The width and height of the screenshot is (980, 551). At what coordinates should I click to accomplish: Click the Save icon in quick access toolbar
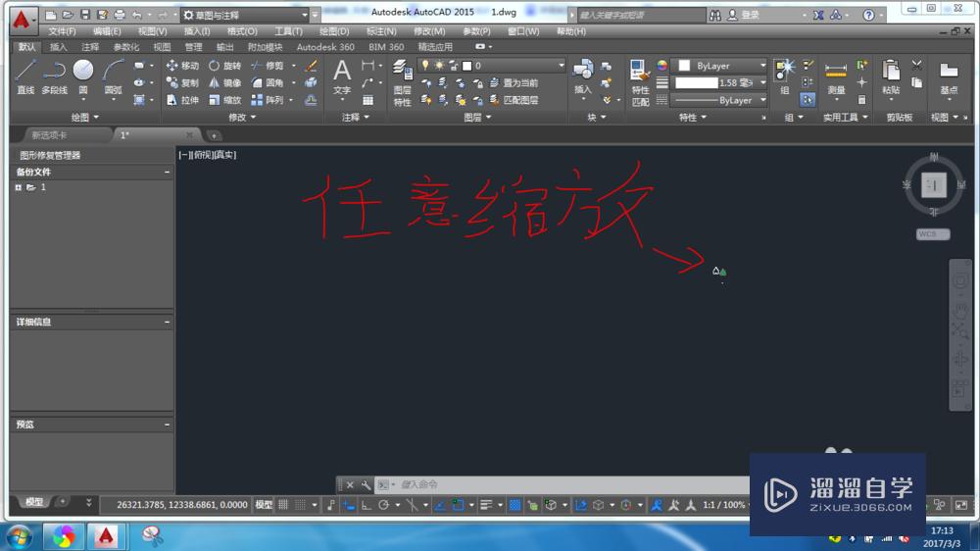85,15
